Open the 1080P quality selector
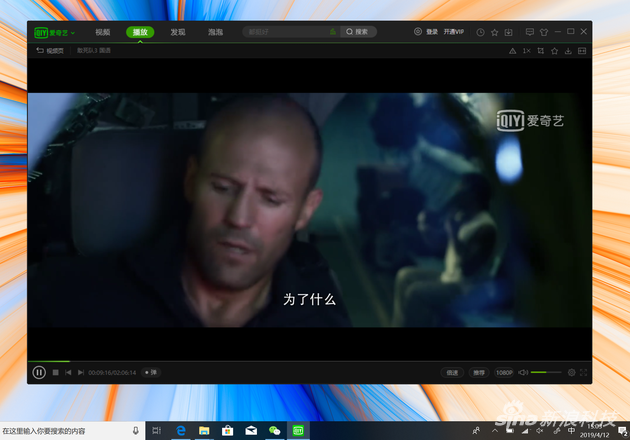Viewport: 630px width, 440px height. (504, 372)
